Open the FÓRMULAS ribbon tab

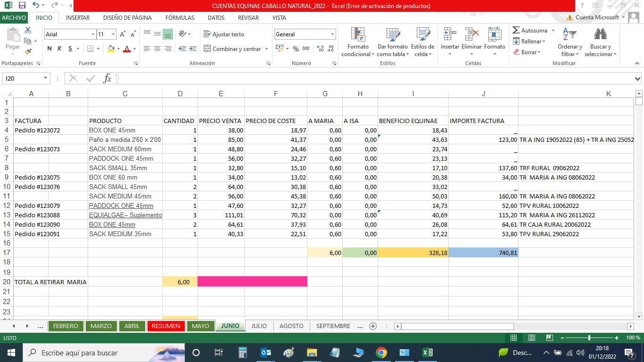click(180, 17)
